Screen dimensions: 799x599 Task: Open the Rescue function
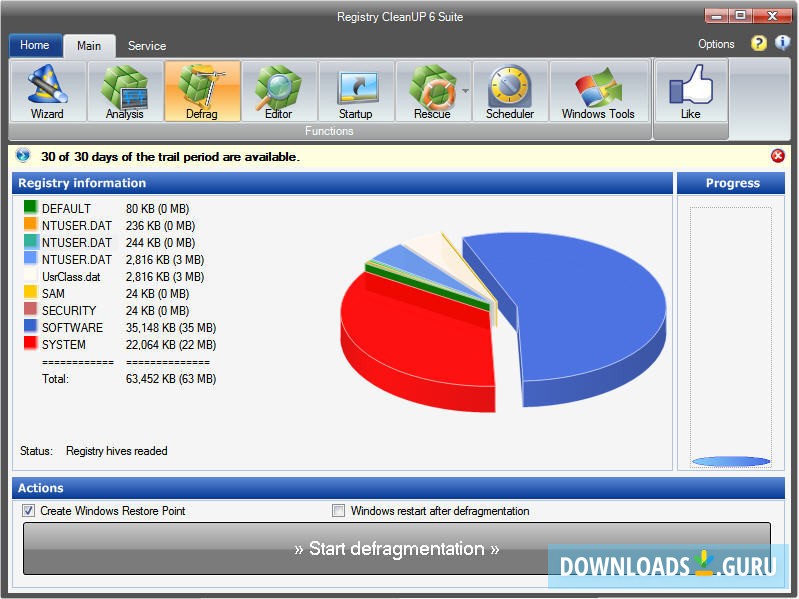coord(432,91)
